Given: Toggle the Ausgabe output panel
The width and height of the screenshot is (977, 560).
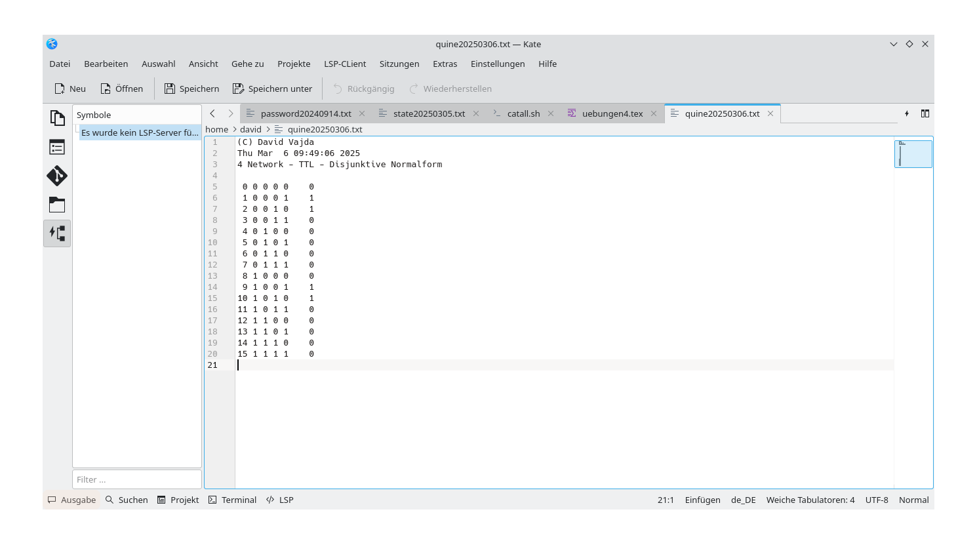Looking at the screenshot, I should [x=71, y=500].
